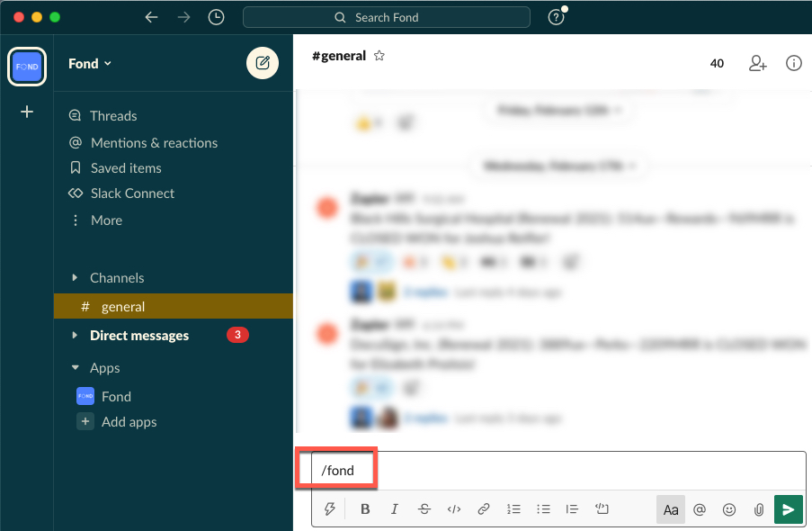
Task: Toggle bold formatting
Action: tap(365, 509)
